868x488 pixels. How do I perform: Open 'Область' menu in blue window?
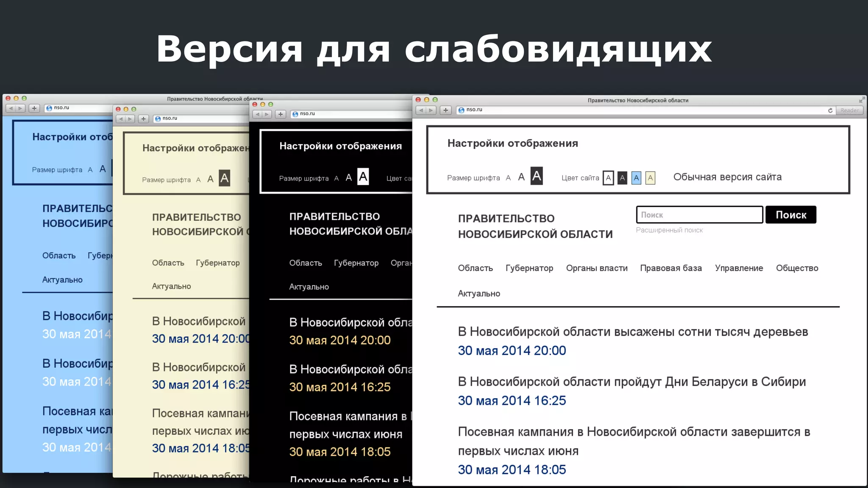coord(59,256)
